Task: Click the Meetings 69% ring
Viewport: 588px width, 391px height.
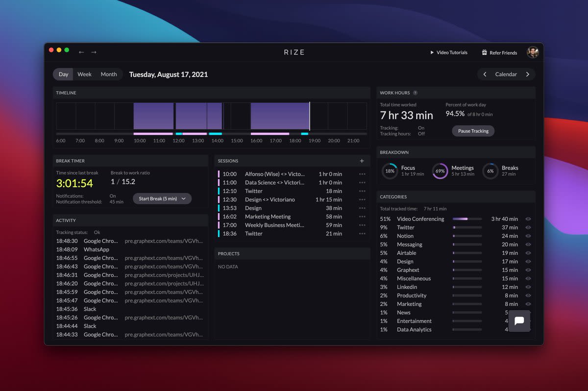Action: [x=440, y=171]
